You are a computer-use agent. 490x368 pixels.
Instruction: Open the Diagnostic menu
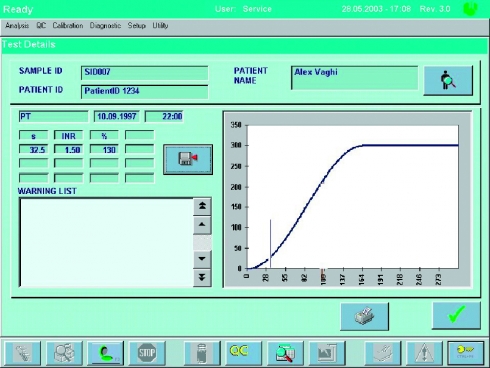click(105, 26)
